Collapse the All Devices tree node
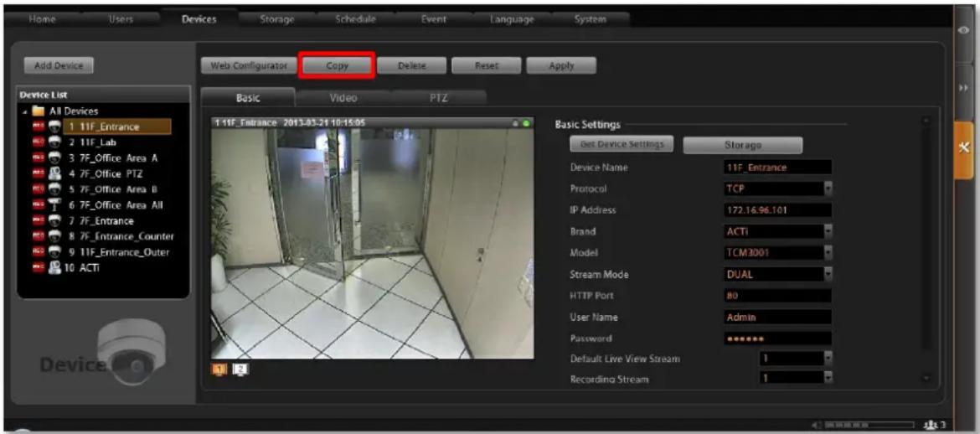Screen dimensions: 980x434 [x=24, y=112]
